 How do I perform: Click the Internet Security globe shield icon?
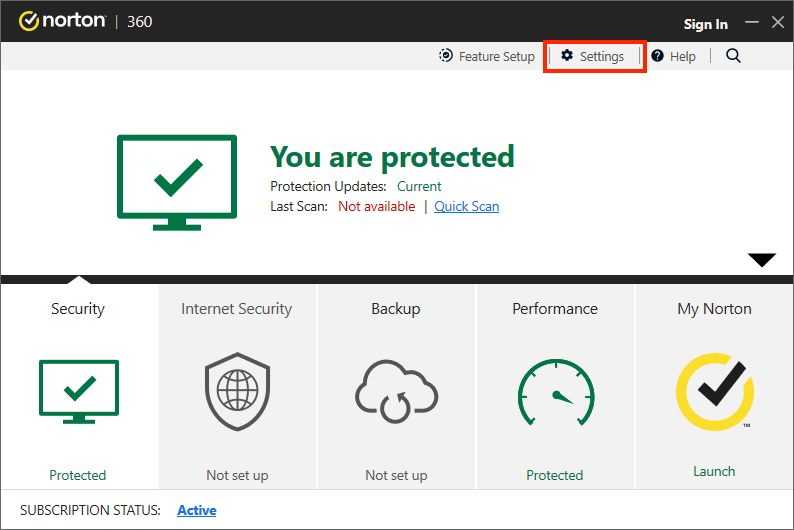click(236, 392)
